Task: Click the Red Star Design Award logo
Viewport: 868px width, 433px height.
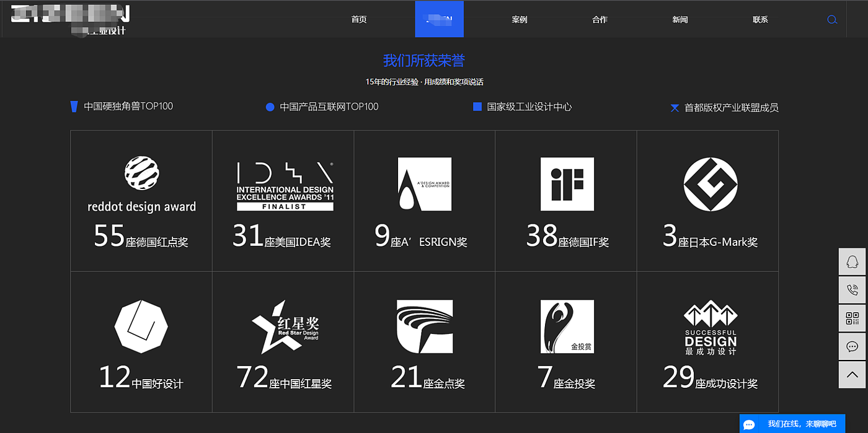Action: click(285, 327)
